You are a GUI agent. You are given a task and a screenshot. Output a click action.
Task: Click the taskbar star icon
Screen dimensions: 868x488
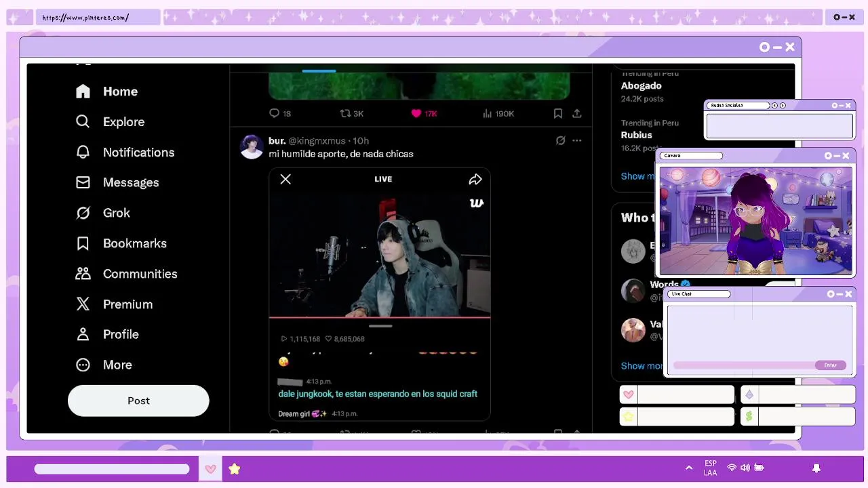coord(234,469)
